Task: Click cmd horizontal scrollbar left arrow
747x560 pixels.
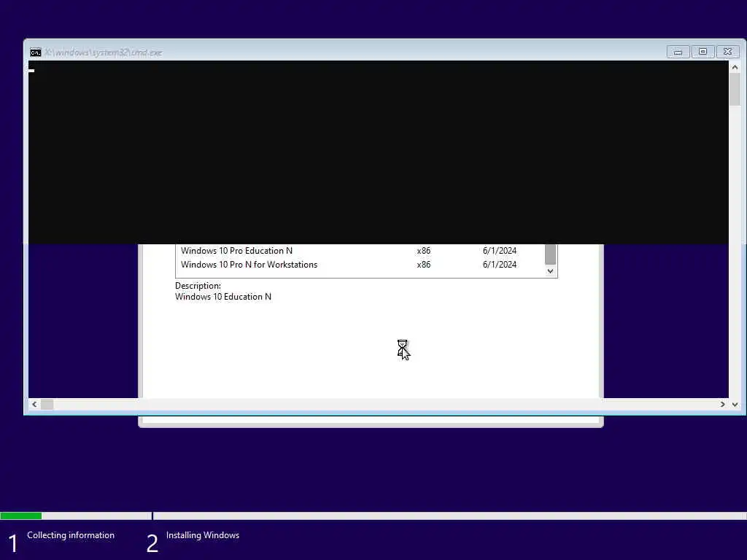Action: pyautogui.click(x=34, y=404)
